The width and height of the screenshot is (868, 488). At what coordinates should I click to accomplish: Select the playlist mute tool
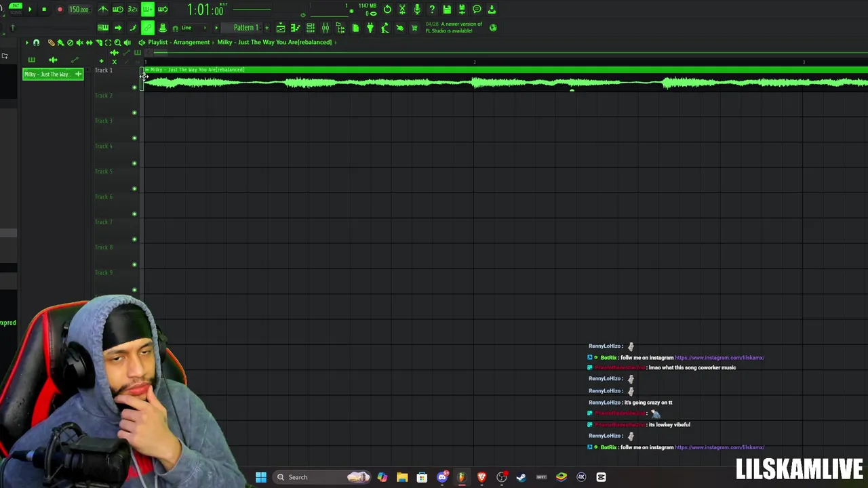[x=79, y=42]
